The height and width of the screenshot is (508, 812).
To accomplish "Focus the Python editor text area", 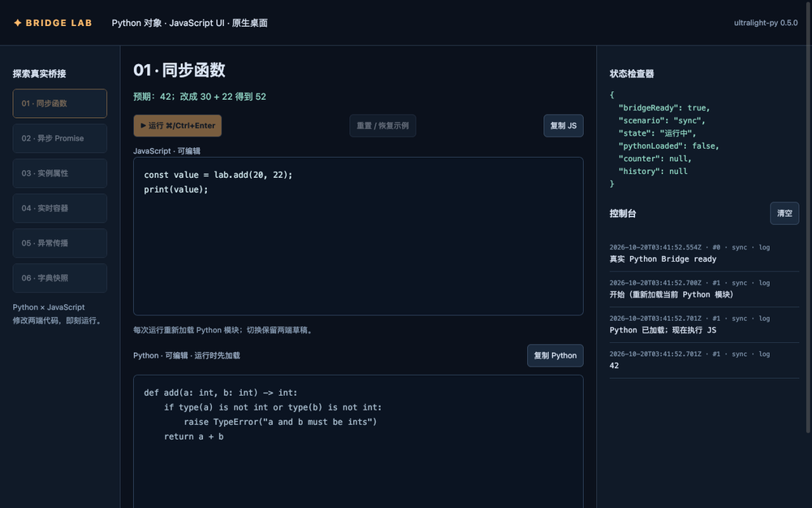I will [x=358, y=441].
